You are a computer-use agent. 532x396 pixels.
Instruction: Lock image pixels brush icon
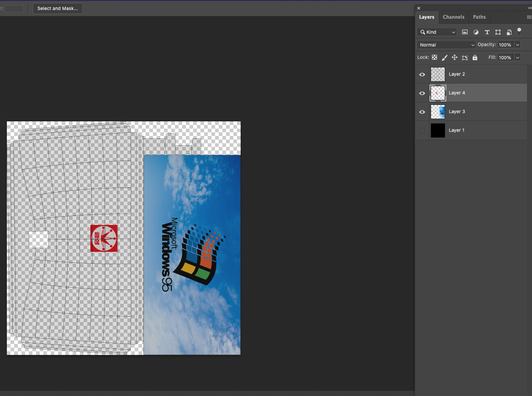tap(444, 57)
